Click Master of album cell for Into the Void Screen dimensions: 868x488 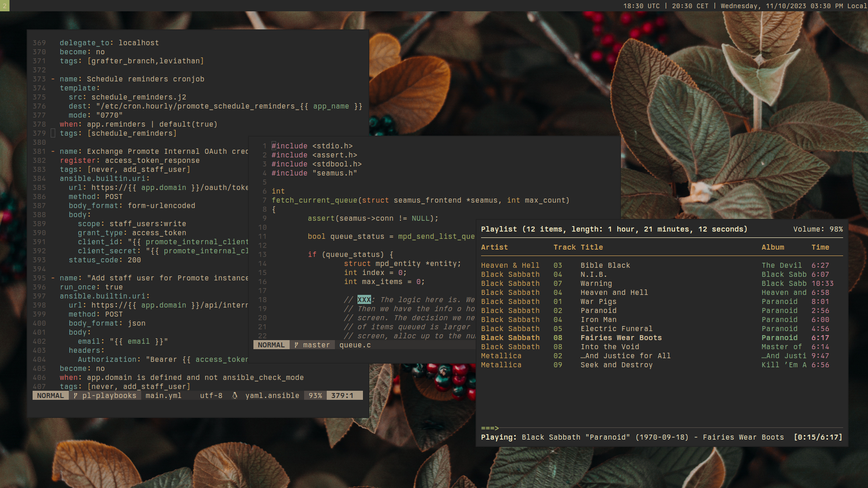(x=782, y=347)
